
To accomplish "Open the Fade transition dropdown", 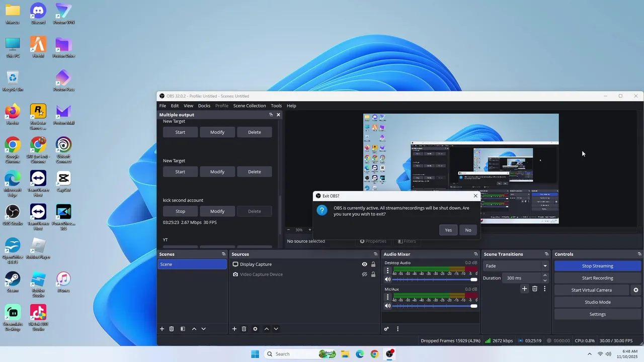I will 516,266.
